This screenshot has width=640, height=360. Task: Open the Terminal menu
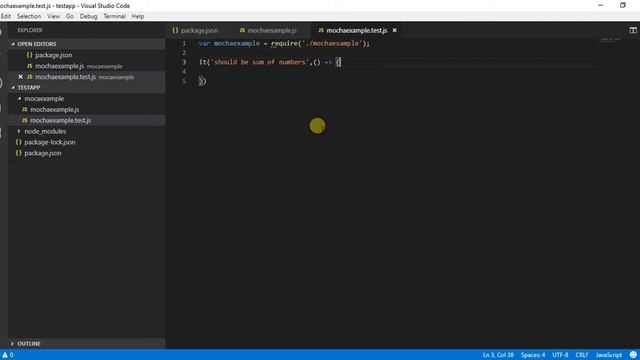(114, 16)
